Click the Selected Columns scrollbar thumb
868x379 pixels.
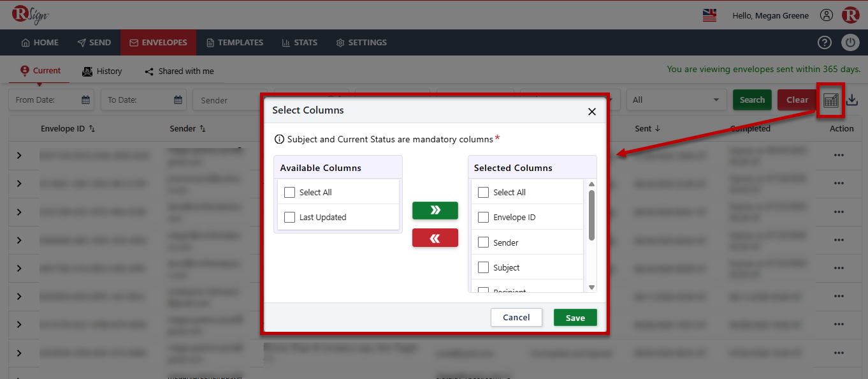pos(591,215)
